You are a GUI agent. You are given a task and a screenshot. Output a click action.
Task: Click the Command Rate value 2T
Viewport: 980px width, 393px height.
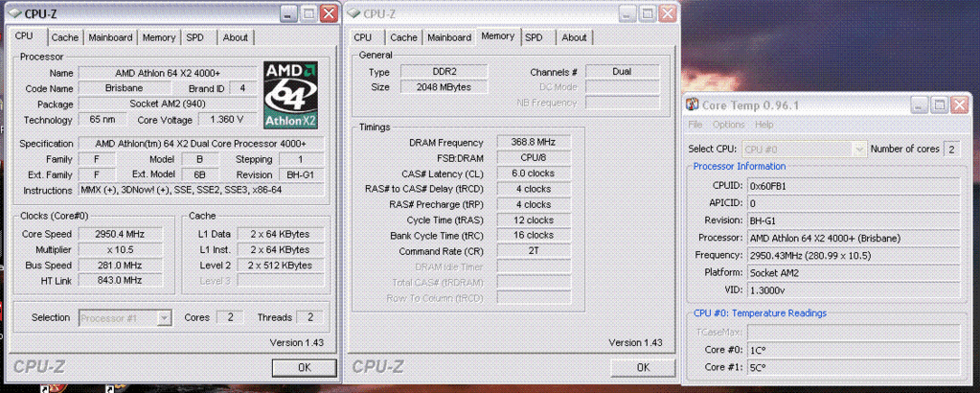click(534, 251)
